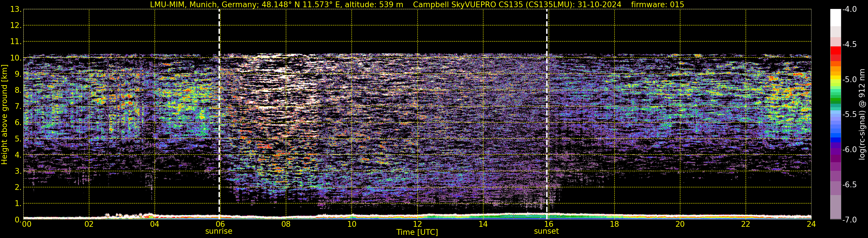Click 'altitude: 539 m' in the title

tap(374, 4)
